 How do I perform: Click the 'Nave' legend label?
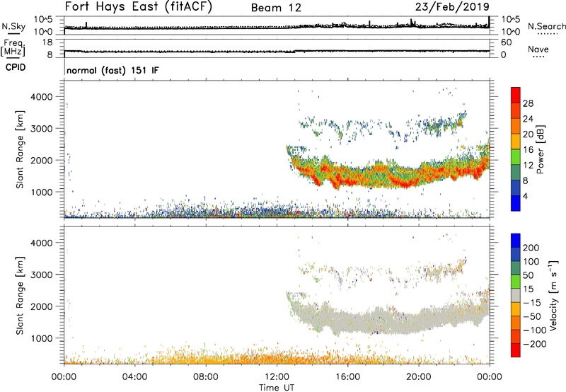pos(538,50)
